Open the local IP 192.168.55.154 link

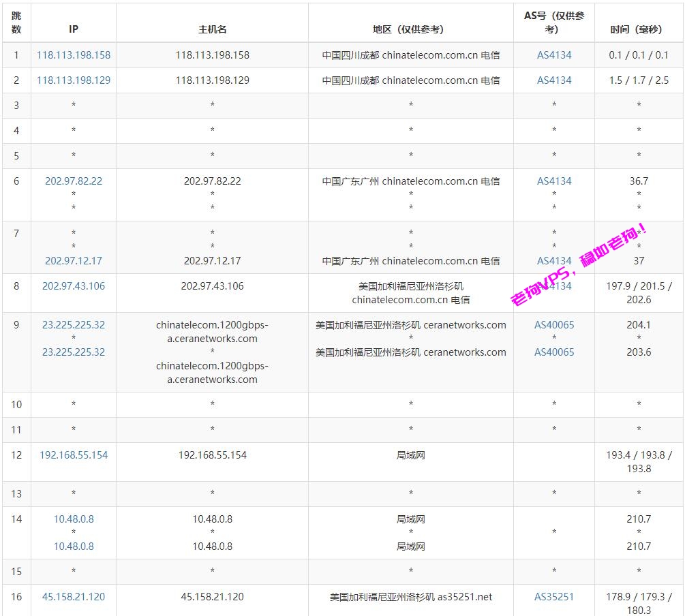pos(74,455)
